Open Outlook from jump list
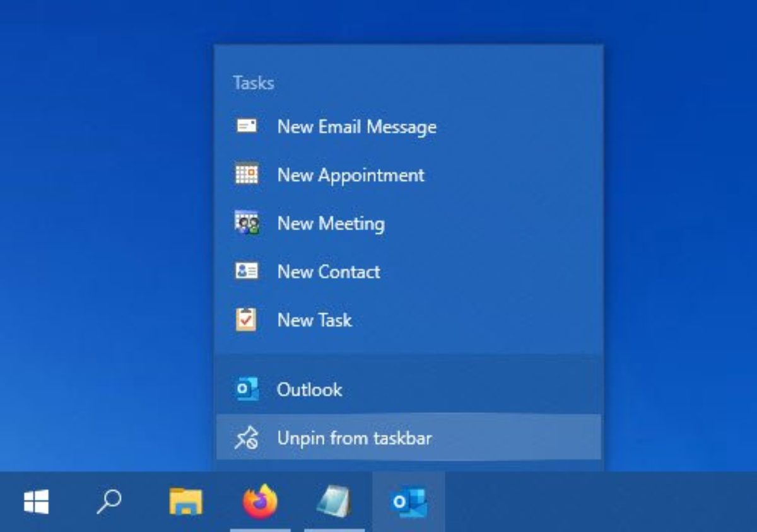The width and height of the screenshot is (757, 532). pyautogui.click(x=409, y=389)
